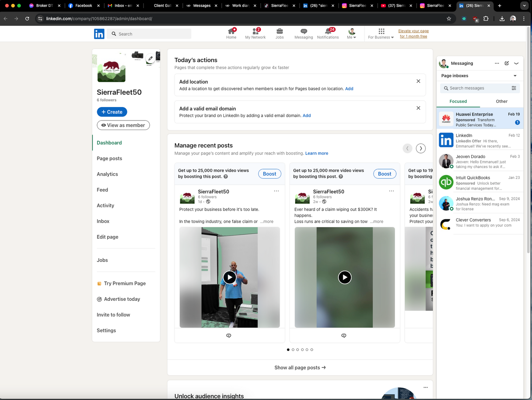Image resolution: width=532 pixels, height=400 pixels.
Task: Click the Elevate your page offer link
Action: 414,34
